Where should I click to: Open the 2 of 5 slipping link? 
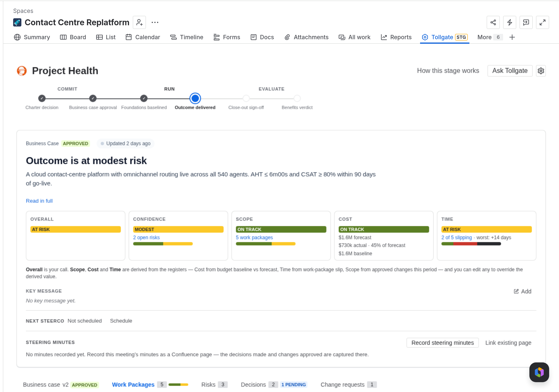click(x=456, y=237)
